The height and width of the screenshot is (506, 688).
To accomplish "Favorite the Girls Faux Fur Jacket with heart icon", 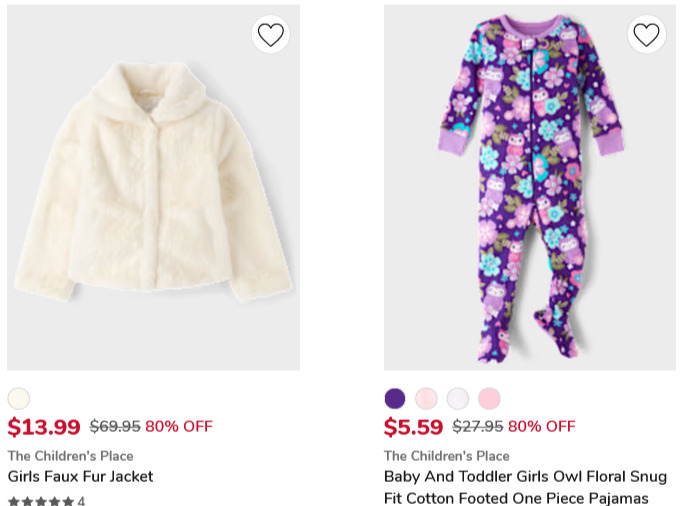I will click(x=271, y=35).
